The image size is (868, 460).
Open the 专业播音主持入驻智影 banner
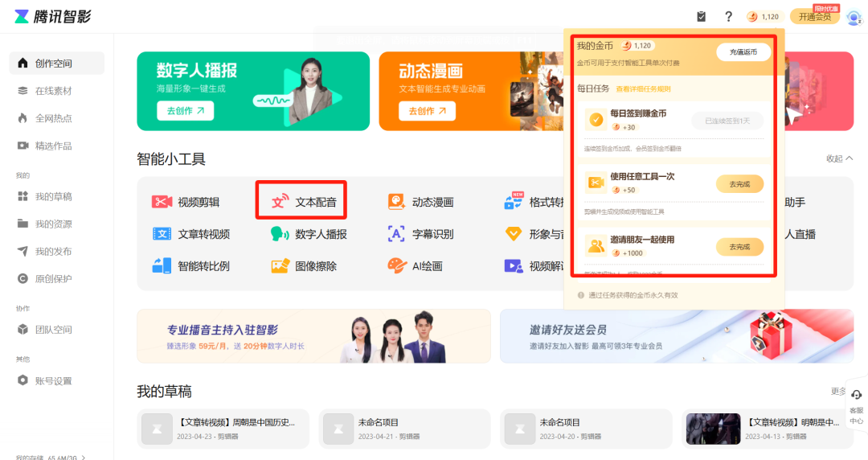314,336
